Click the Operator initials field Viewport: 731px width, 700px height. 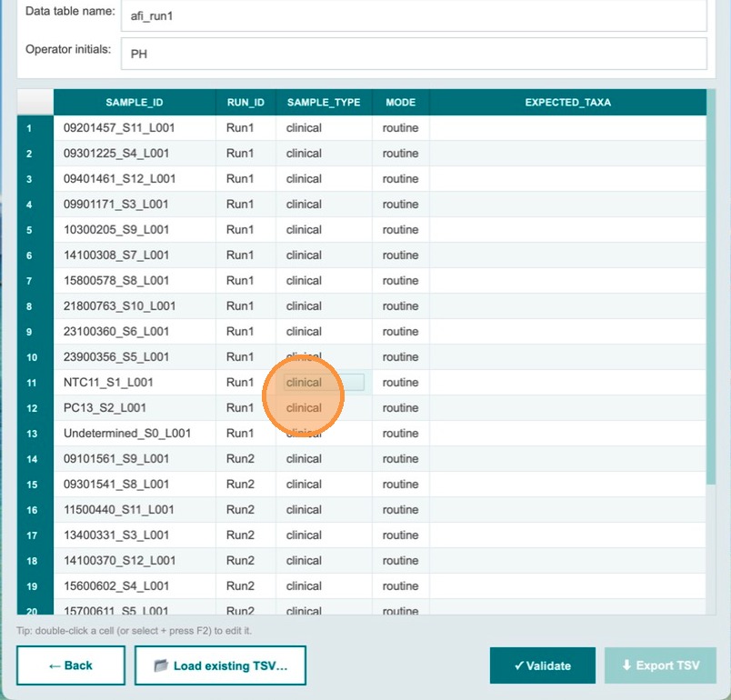[414, 54]
